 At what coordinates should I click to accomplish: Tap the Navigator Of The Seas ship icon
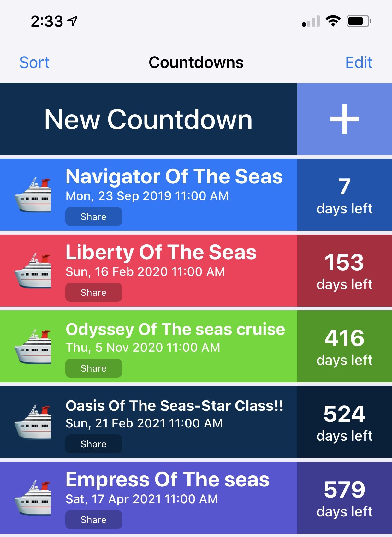[33, 195]
